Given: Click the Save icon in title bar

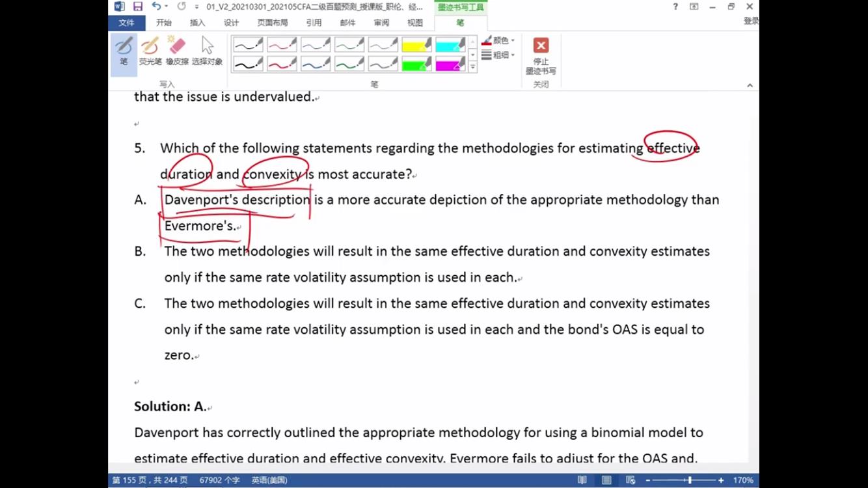Looking at the screenshot, I should point(137,7).
